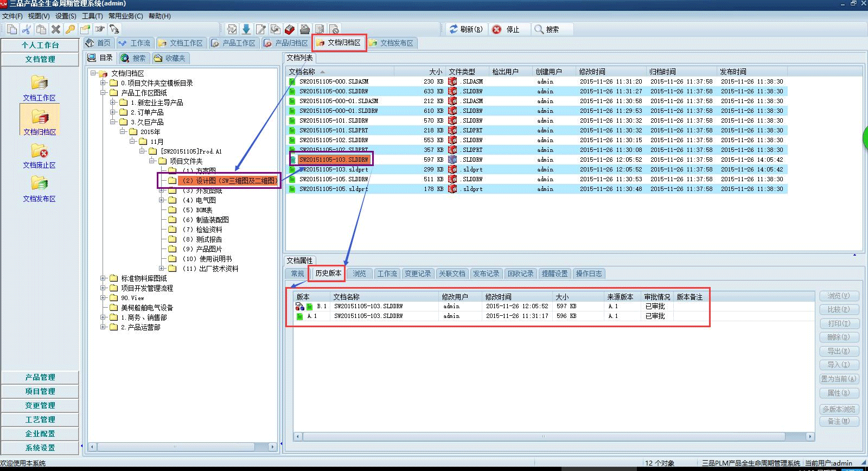Expand the (4) 电气图 folder node
This screenshot has width=868, height=471.
[162, 200]
